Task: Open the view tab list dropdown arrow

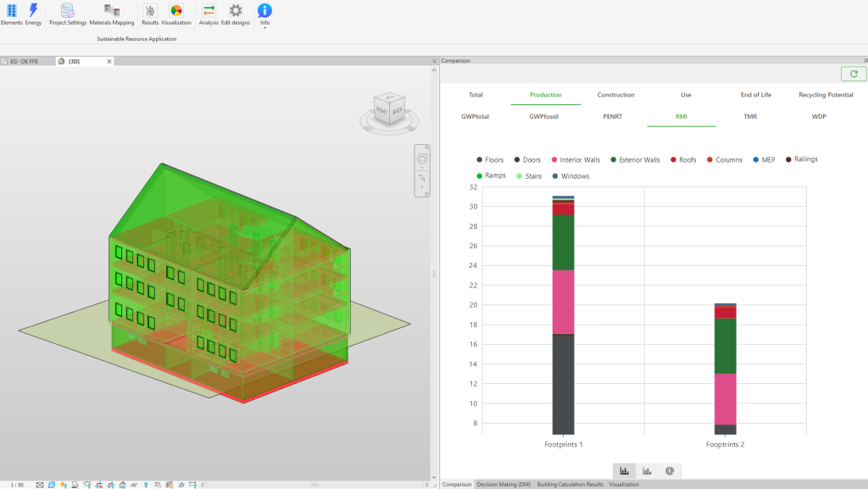Action: click(x=434, y=61)
